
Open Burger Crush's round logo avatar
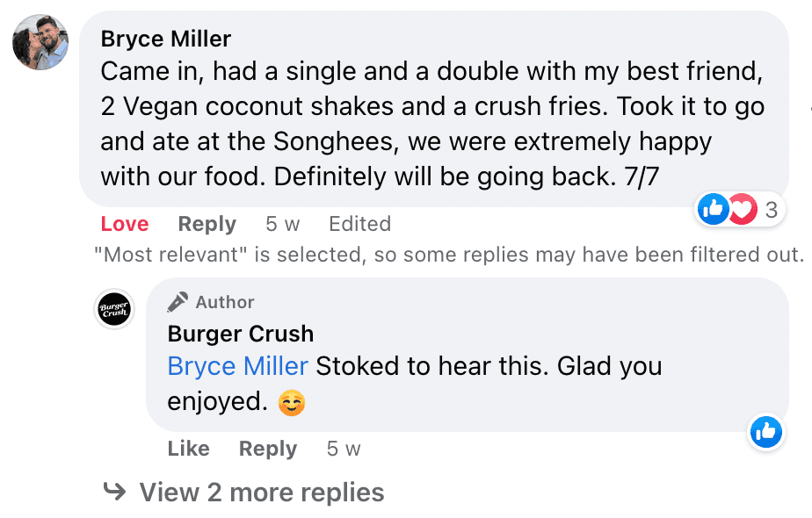click(114, 309)
